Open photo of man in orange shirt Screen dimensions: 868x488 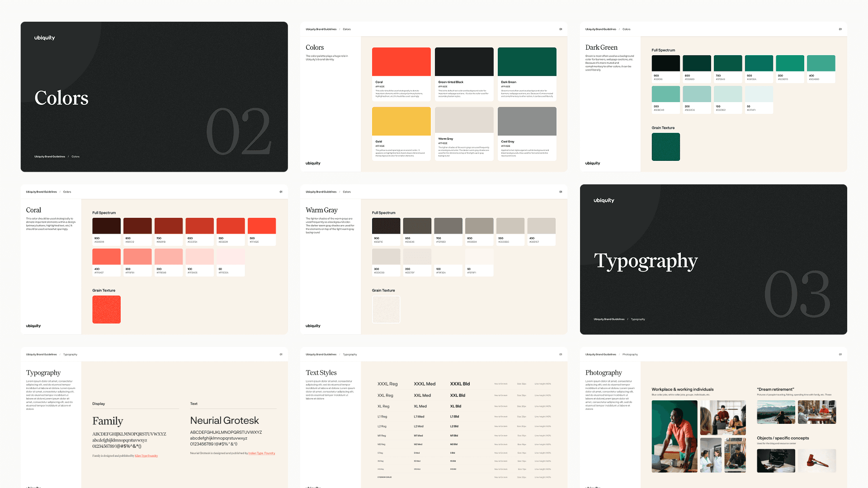click(674, 436)
